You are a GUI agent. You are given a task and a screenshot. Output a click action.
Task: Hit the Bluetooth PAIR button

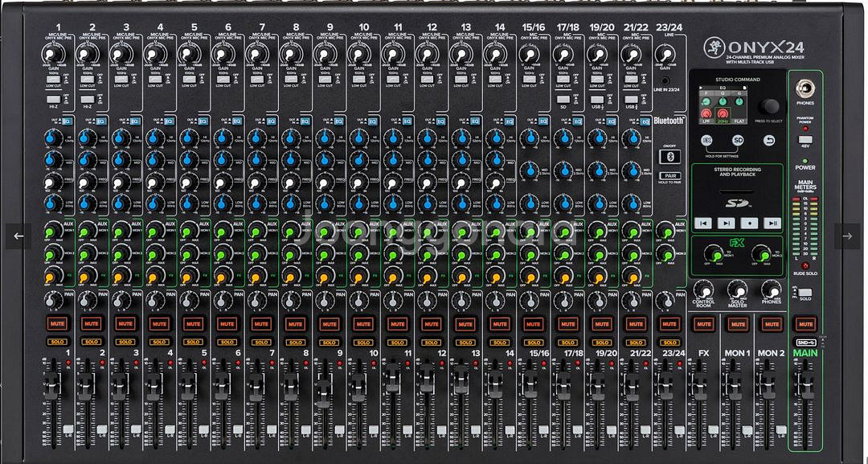coord(669,176)
